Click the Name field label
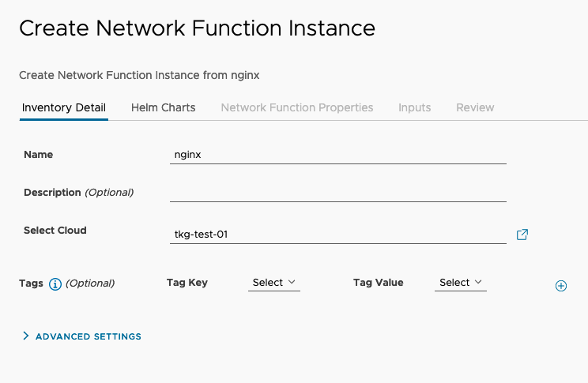This screenshot has height=383, width=588. pos(38,155)
